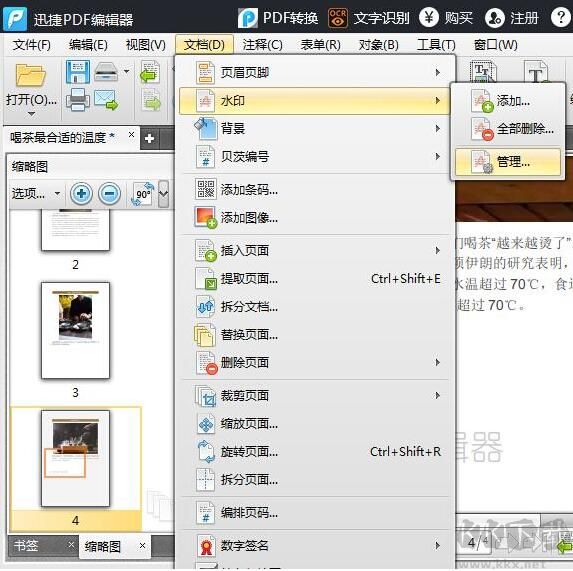The image size is (573, 571).
Task: Click 添加... in watermark submenu
Action: coord(508,101)
